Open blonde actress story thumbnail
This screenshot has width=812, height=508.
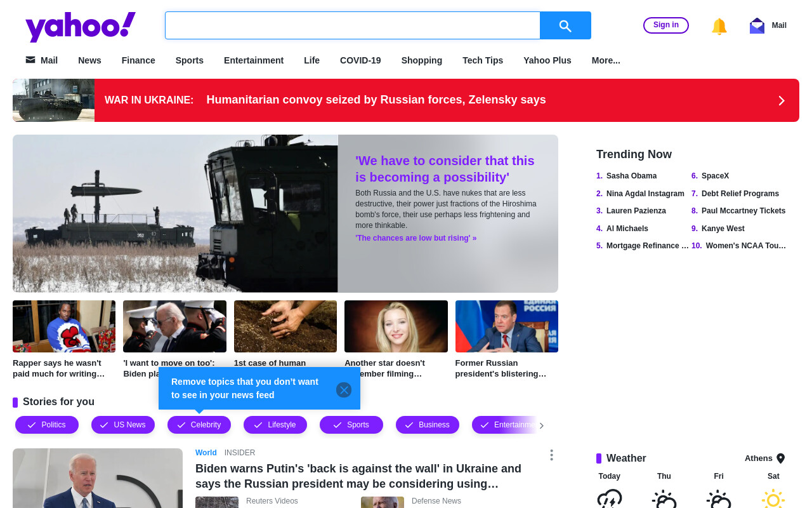pos(396,326)
